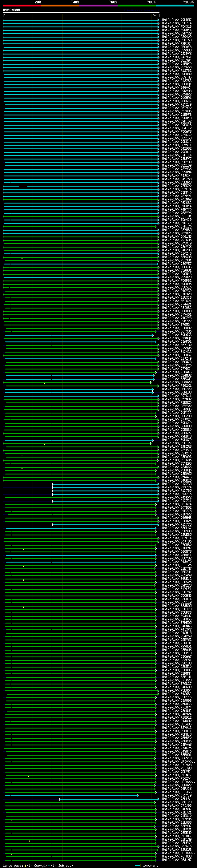Open the UniRef100_P40924 hit label
197x868 pixels.
(177, 714)
